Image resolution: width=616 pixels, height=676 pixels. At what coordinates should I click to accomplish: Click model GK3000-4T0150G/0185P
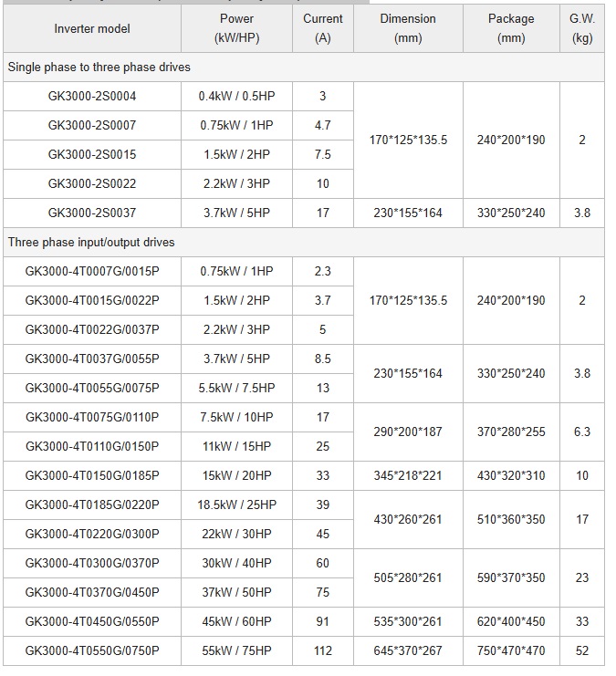(92, 475)
